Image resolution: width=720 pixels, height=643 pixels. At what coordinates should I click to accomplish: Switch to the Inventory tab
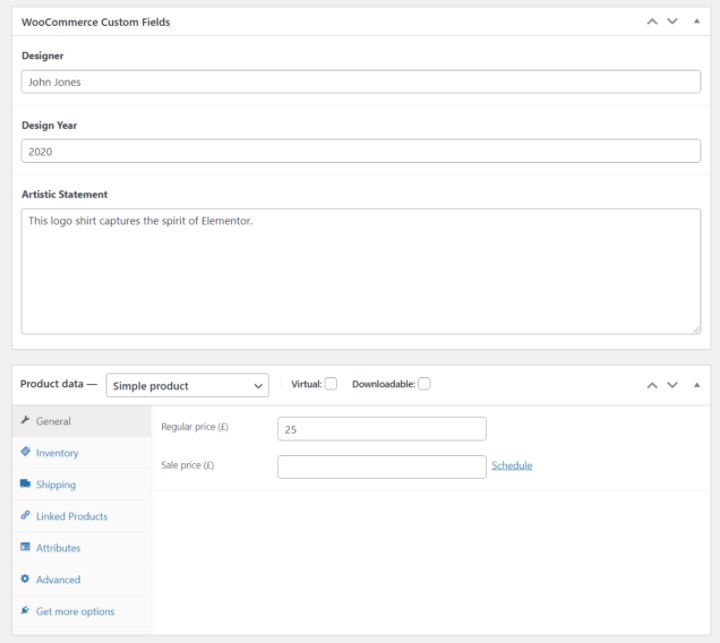[57, 453]
